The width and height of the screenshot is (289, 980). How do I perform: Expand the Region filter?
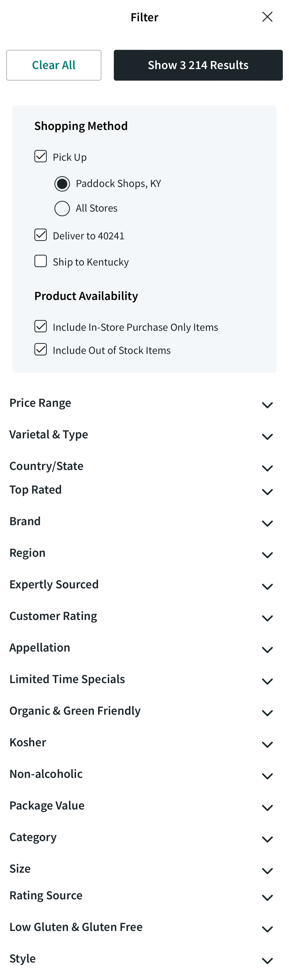(x=268, y=555)
